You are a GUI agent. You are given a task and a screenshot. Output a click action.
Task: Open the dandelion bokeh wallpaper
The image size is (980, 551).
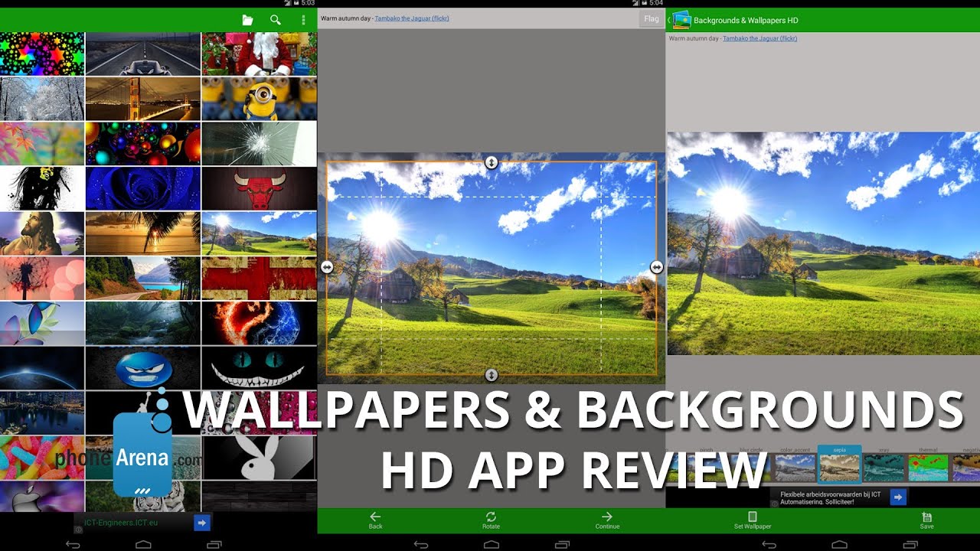(42, 279)
